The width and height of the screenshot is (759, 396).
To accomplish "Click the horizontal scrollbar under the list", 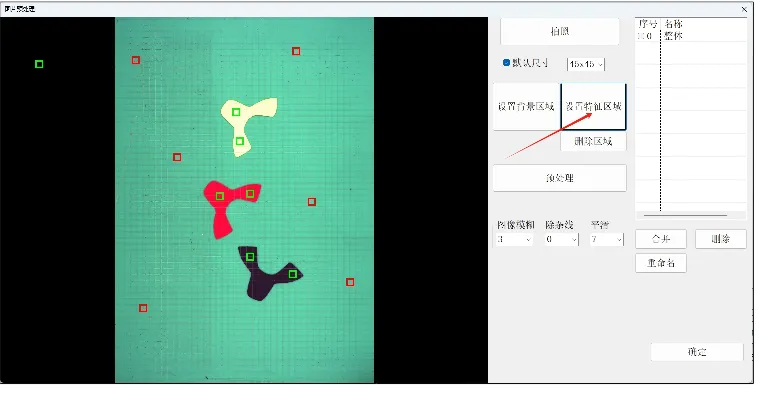I will pos(685,215).
